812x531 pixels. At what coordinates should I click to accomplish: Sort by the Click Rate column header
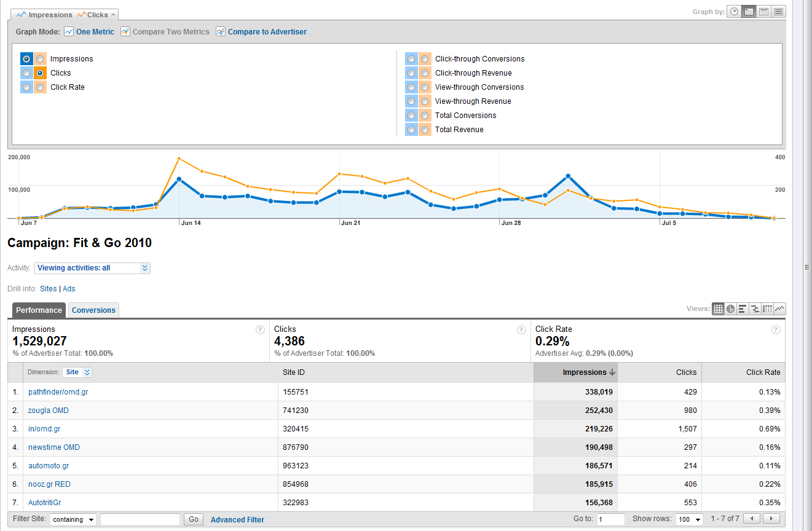tap(763, 372)
